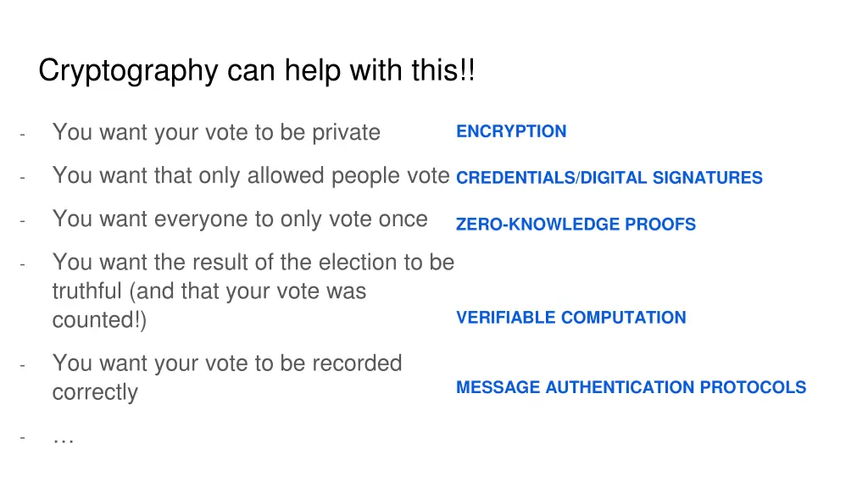The width and height of the screenshot is (868, 488).
Task: Click the word 'PROTOCOLS' in the blue label
Action: coord(753,387)
